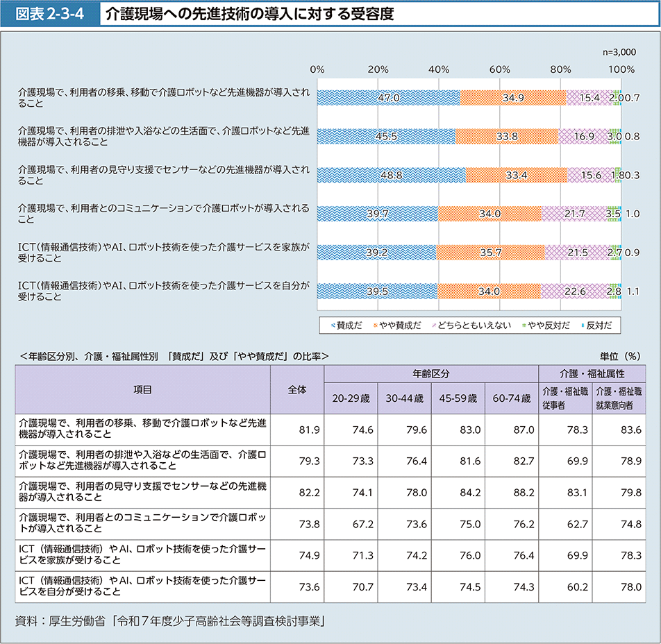Click table cell 78.0 in last row
The height and width of the screenshot is (644, 661).
(630, 587)
